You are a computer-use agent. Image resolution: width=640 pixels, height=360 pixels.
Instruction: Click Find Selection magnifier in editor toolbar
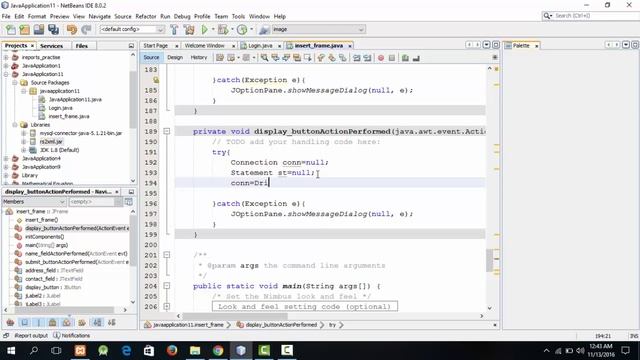264,58
